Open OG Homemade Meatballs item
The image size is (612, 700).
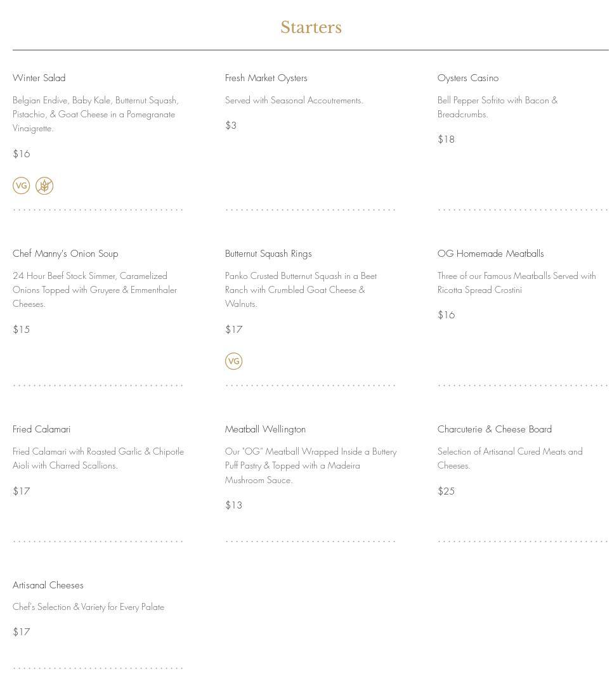pos(491,254)
